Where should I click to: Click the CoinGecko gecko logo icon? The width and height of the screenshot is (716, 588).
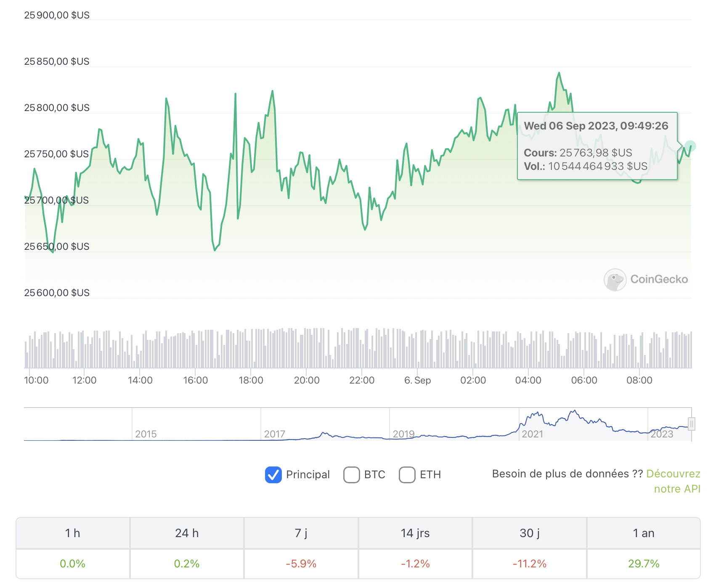coord(615,280)
